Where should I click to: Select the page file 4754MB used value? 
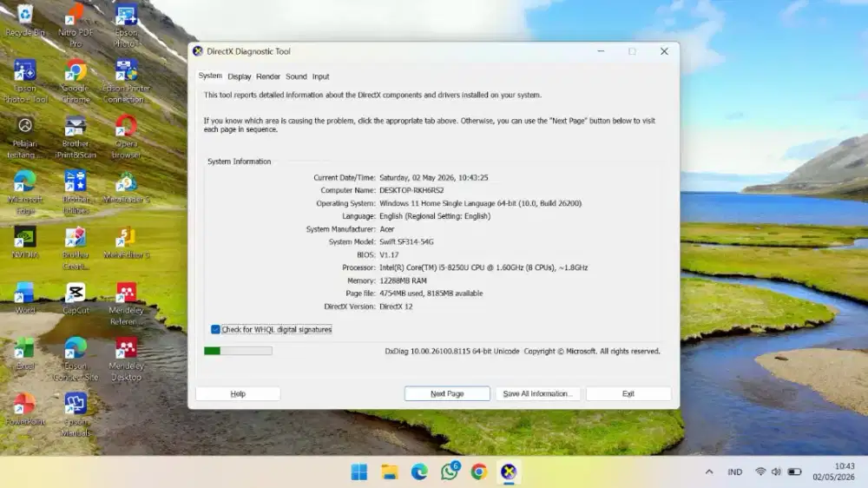pos(431,293)
